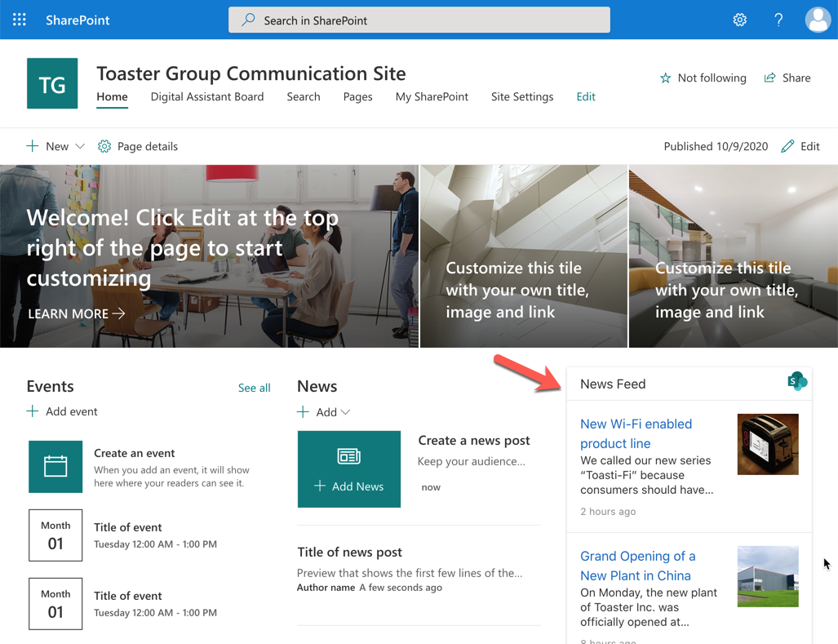Click the SharePoint title in header
The width and height of the screenshot is (838, 644).
pos(77,20)
